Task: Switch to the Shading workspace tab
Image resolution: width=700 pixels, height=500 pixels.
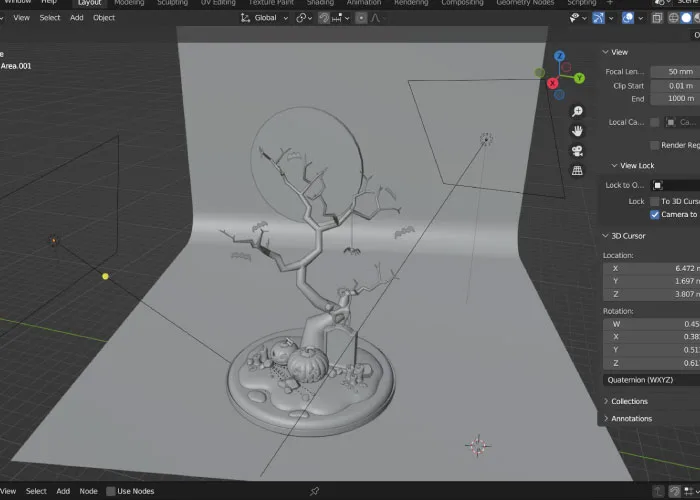Action: (x=320, y=3)
